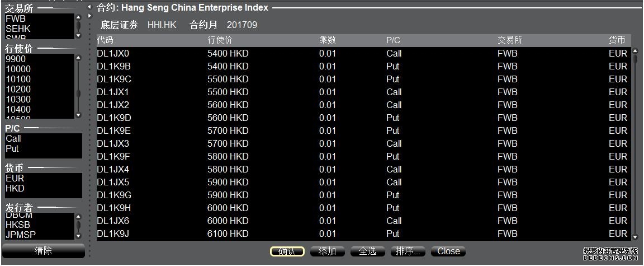The height and width of the screenshot is (266, 644).
Task: Select contract row DL1JX4
Action: pos(363,169)
